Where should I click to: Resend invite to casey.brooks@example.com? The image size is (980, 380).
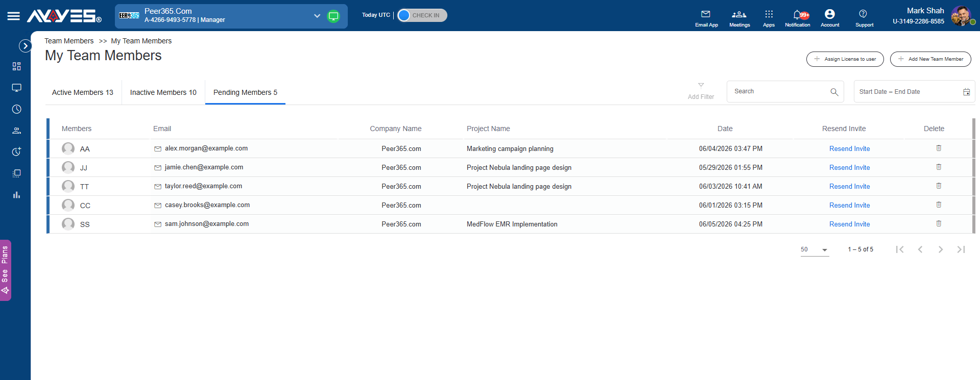point(849,206)
